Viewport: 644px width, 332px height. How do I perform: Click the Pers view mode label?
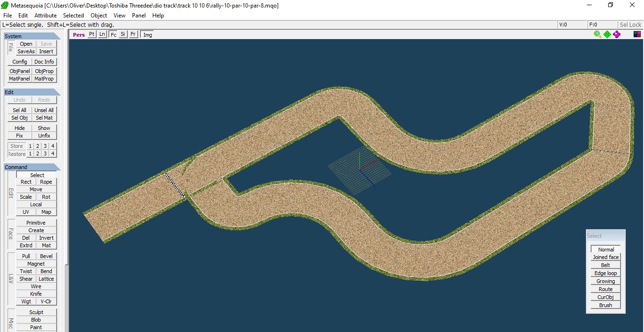(x=79, y=35)
